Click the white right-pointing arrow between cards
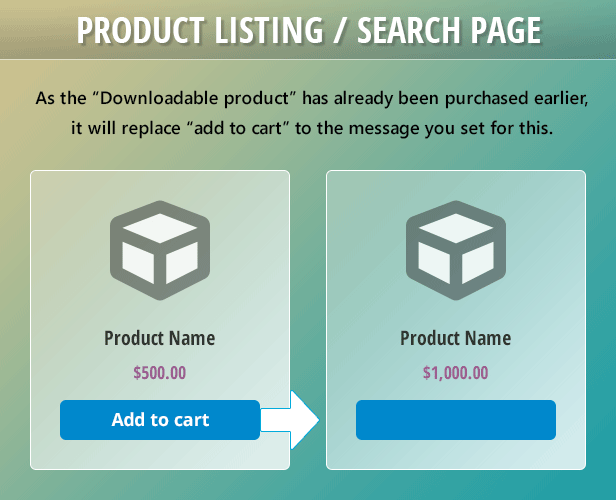This screenshot has height=500, width=616. [290, 420]
